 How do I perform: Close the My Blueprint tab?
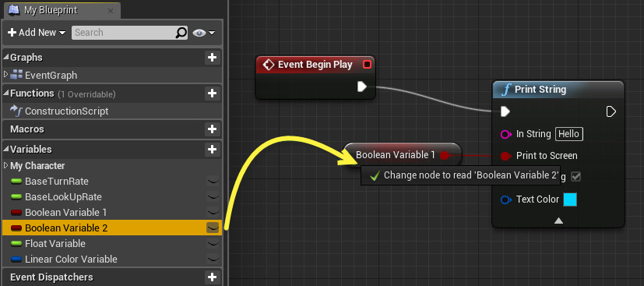111,11
